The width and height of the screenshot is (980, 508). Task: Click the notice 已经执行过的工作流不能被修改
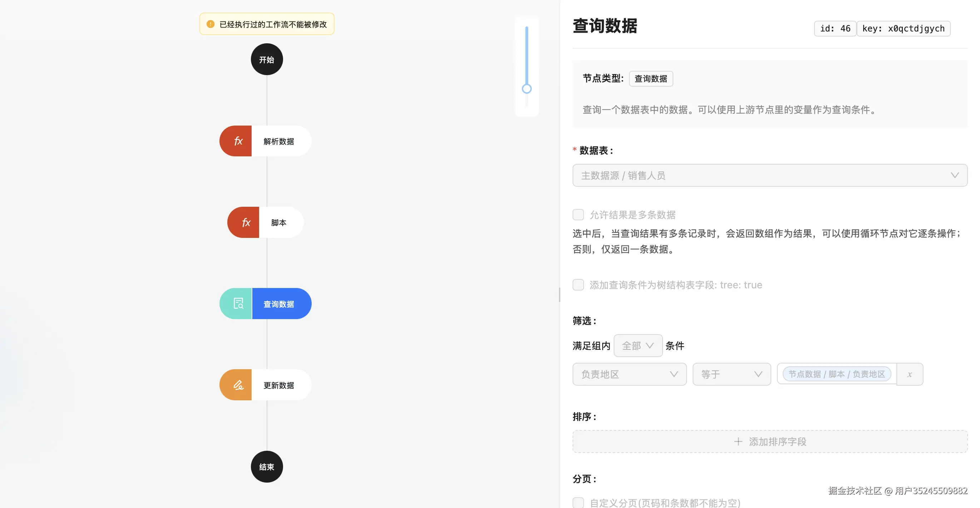[x=267, y=24]
